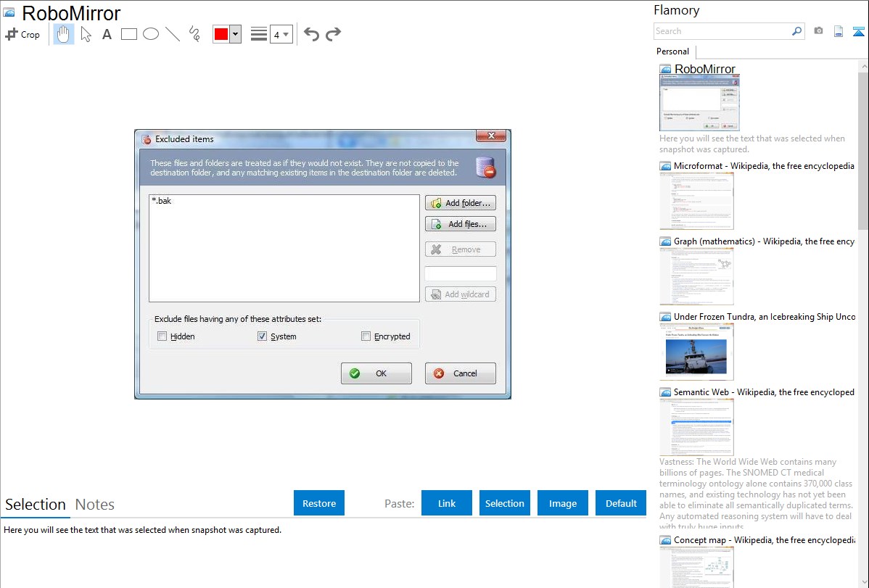Click the Excluded items title icon
Screen dimensions: 869x588
pyautogui.click(x=147, y=139)
